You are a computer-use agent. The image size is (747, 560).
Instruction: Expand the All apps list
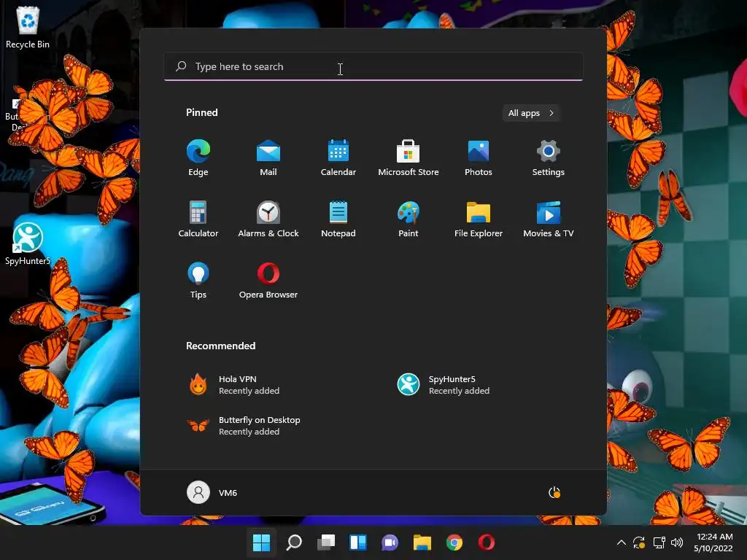click(x=531, y=113)
